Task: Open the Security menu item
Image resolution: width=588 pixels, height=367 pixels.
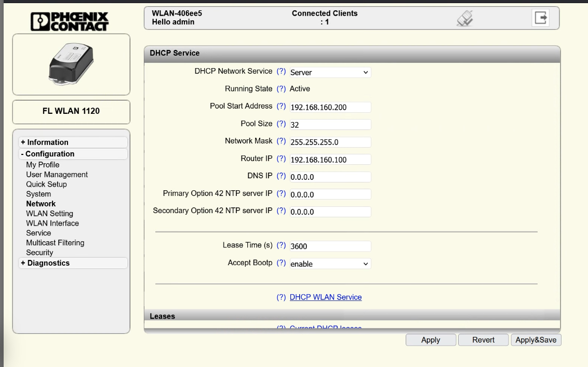Action: pos(39,253)
